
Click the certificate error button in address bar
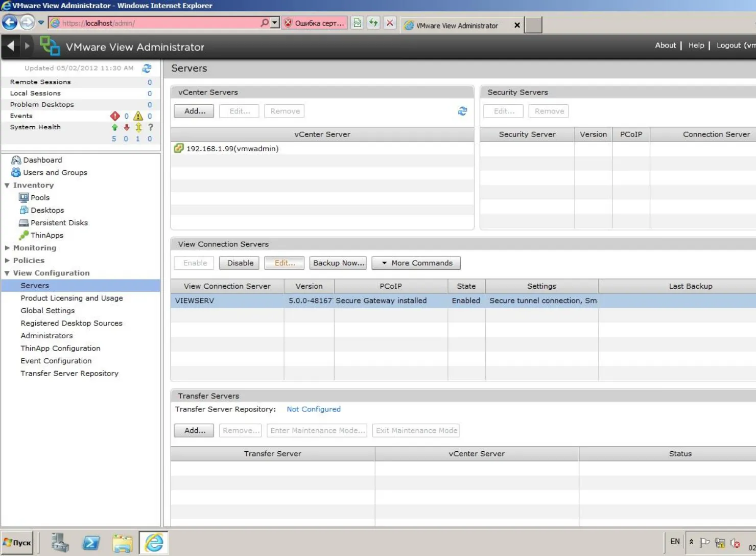click(315, 23)
